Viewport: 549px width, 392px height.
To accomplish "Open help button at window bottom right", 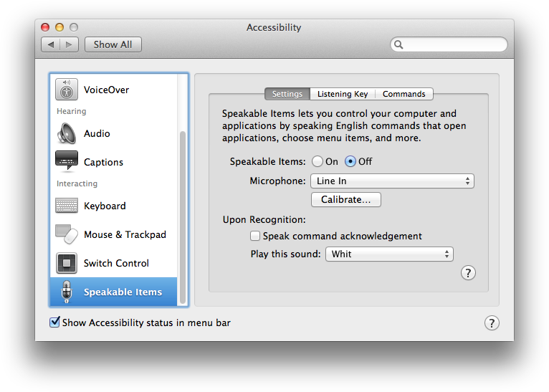I will pyautogui.click(x=492, y=322).
